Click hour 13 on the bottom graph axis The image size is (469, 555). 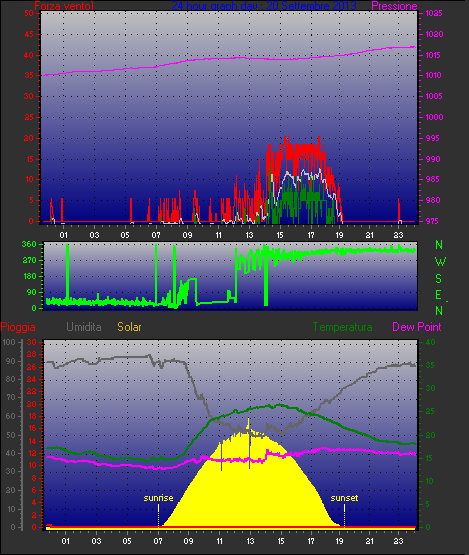[250, 541]
